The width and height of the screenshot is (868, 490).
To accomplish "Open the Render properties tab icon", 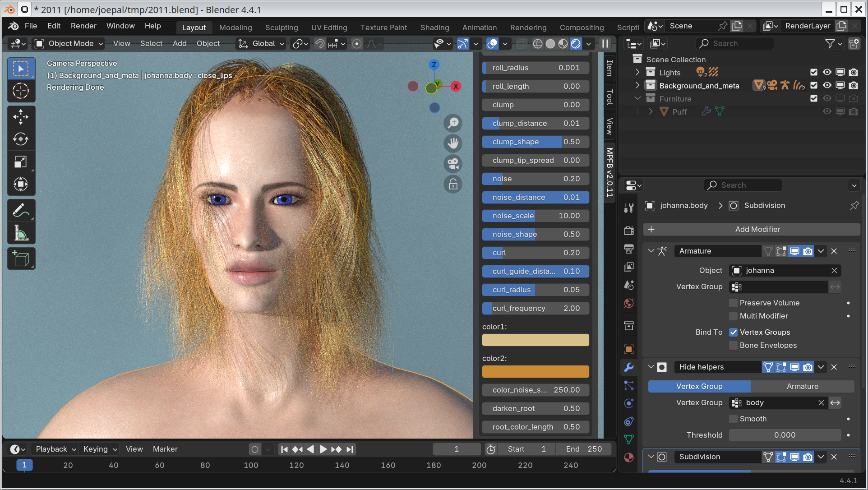I will (629, 231).
